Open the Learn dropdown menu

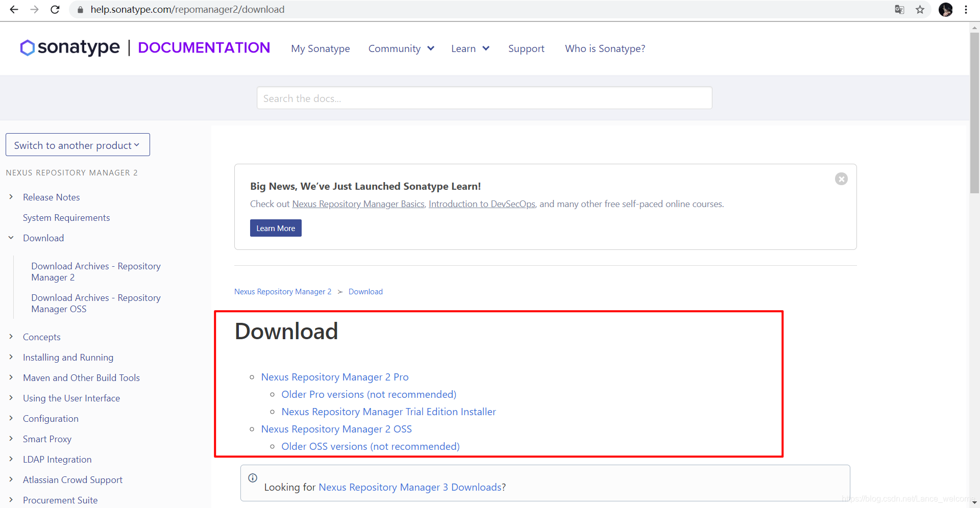(470, 48)
